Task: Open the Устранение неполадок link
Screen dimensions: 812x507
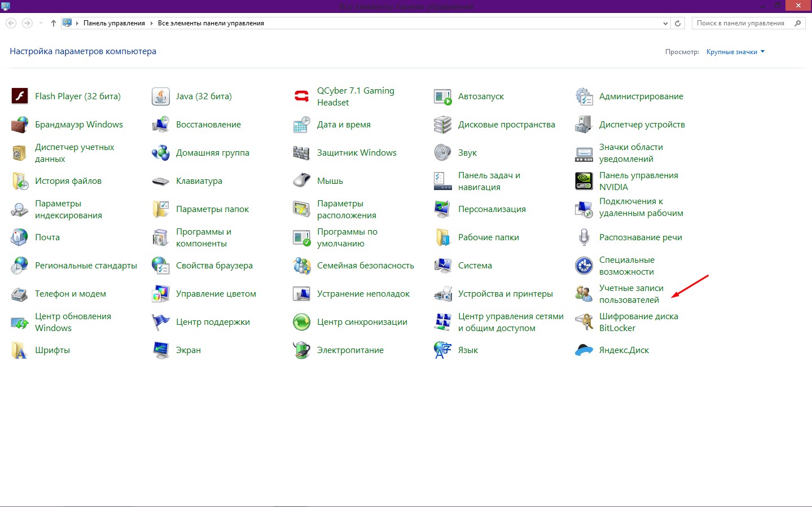Action: click(363, 294)
